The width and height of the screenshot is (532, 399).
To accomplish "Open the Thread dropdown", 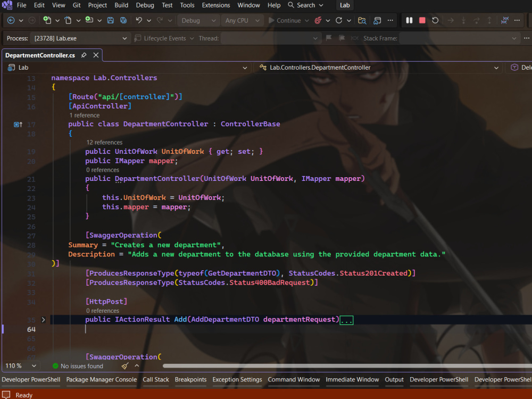I will (x=270, y=38).
